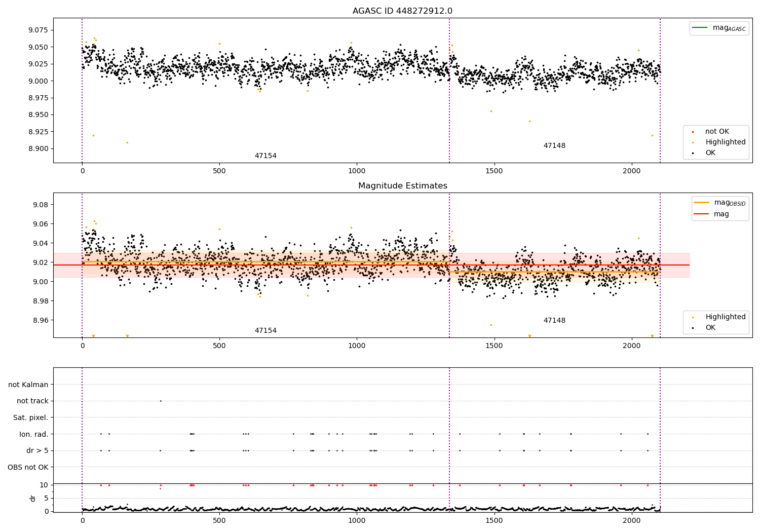Click the 'not track' row label
The width and height of the screenshot is (760, 532).
pos(32,401)
